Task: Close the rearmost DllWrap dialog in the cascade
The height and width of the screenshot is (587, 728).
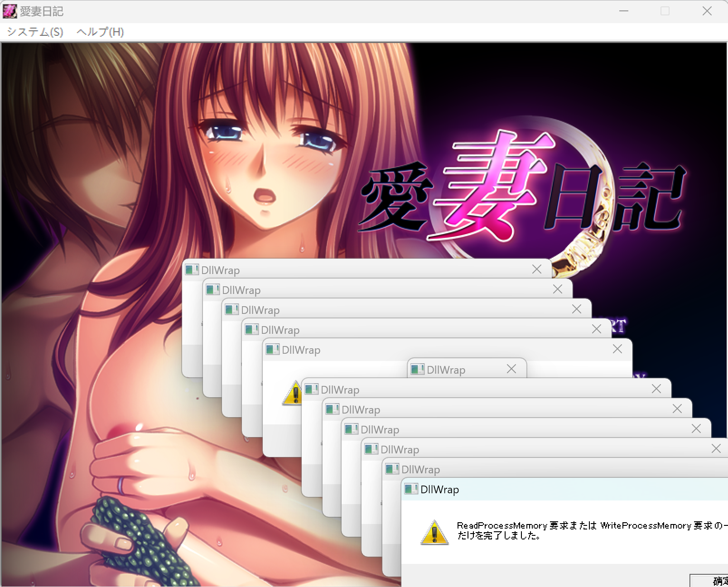Action: (x=537, y=269)
